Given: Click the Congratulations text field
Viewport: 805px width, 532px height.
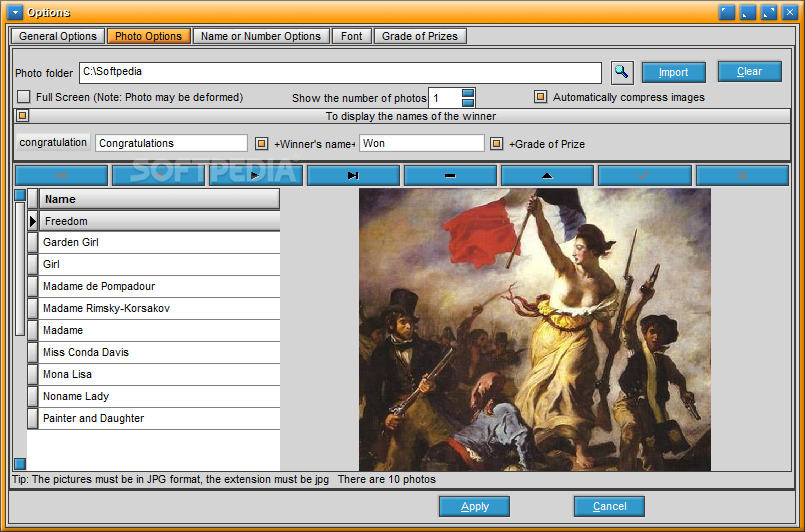Looking at the screenshot, I should coord(171,143).
